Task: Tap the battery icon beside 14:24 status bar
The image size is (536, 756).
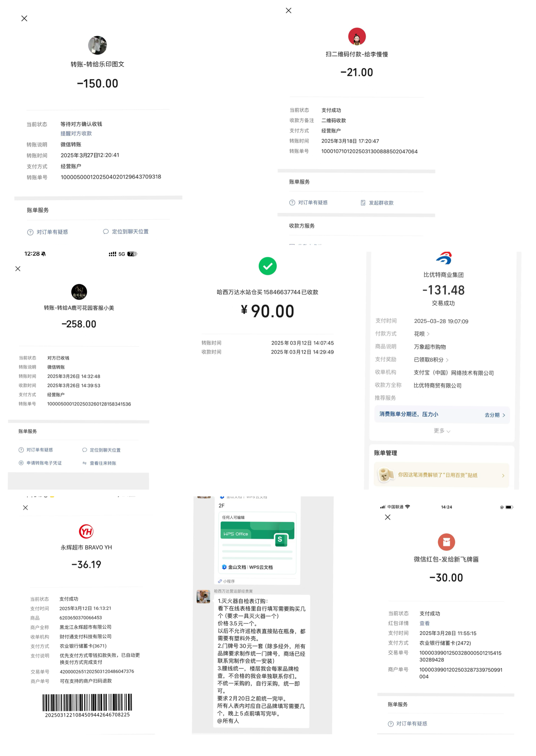Action: point(509,507)
